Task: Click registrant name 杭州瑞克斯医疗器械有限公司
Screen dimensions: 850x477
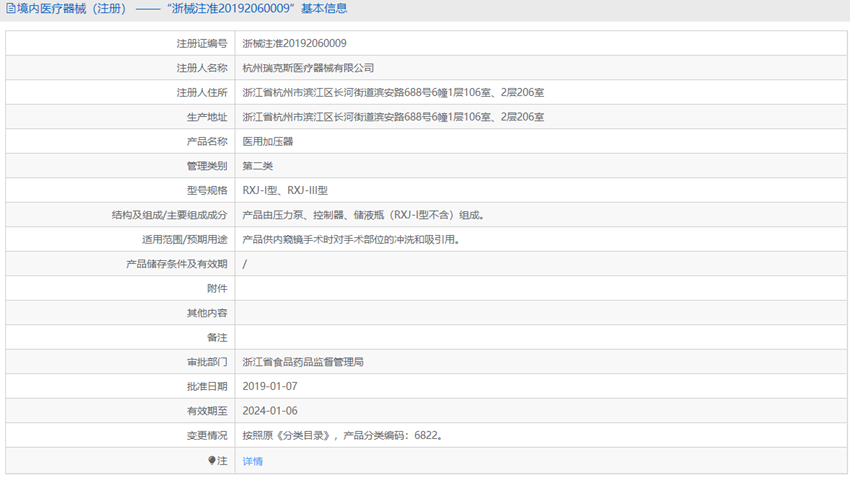Action: point(308,68)
